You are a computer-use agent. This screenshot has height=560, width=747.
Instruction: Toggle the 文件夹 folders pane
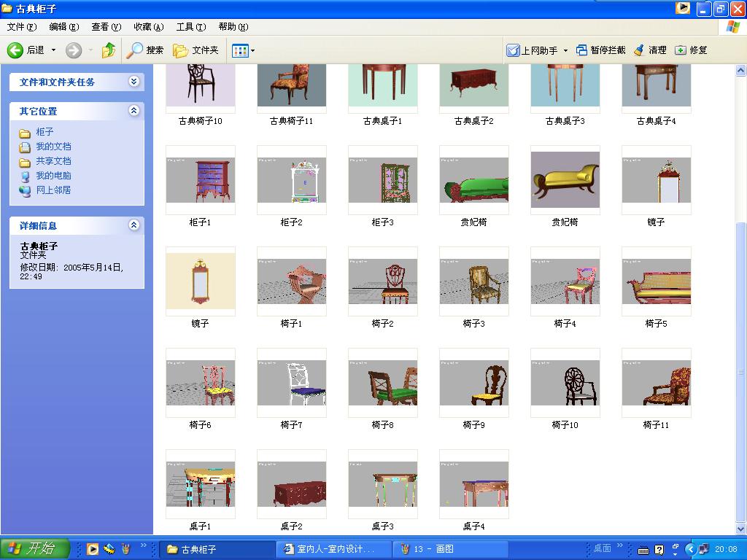[x=196, y=50]
